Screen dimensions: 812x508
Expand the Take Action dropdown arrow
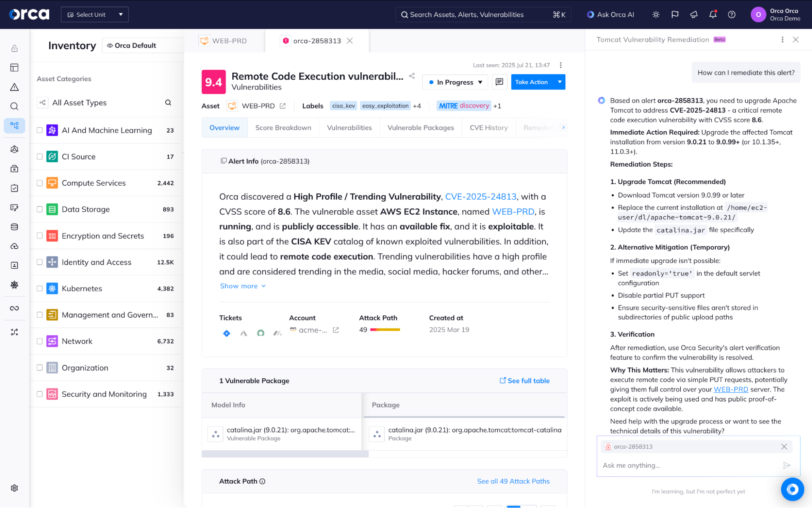tap(560, 82)
